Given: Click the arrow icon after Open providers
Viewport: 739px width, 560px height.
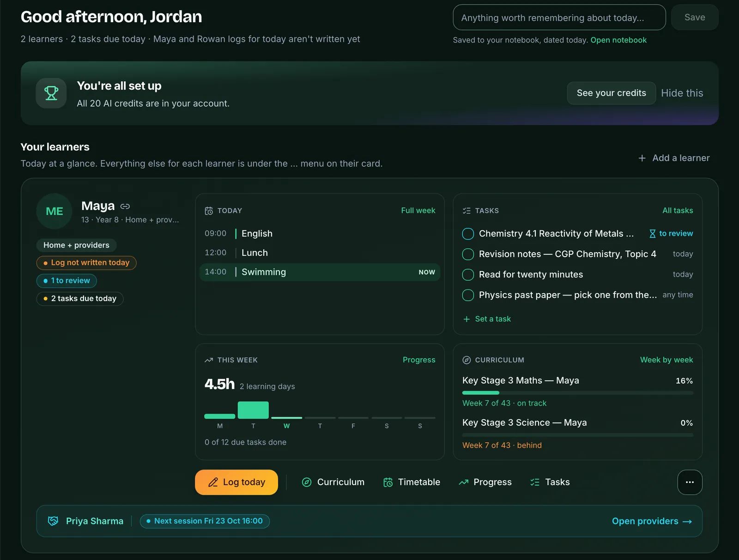Looking at the screenshot, I should coord(687,521).
